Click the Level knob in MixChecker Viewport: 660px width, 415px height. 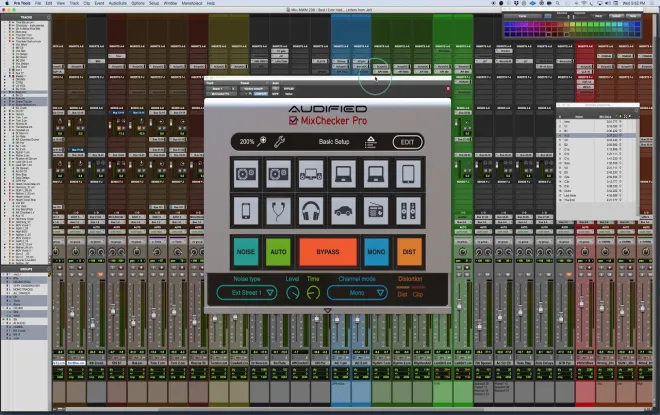coord(293,293)
